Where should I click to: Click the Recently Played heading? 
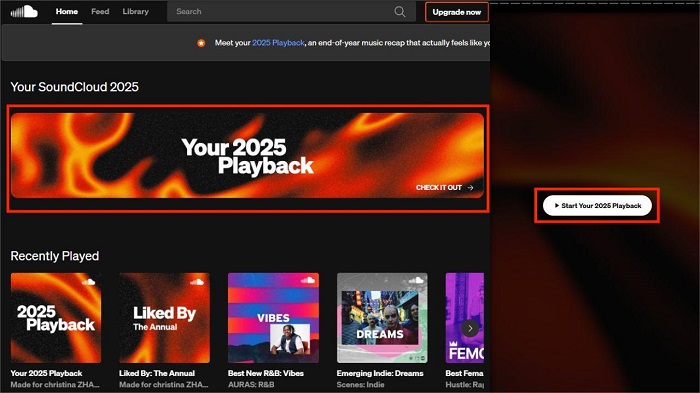(55, 256)
